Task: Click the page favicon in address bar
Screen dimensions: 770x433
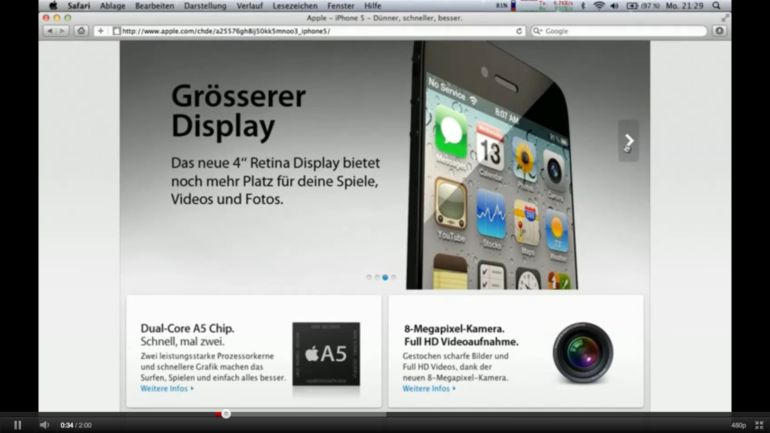Action: pos(116,31)
